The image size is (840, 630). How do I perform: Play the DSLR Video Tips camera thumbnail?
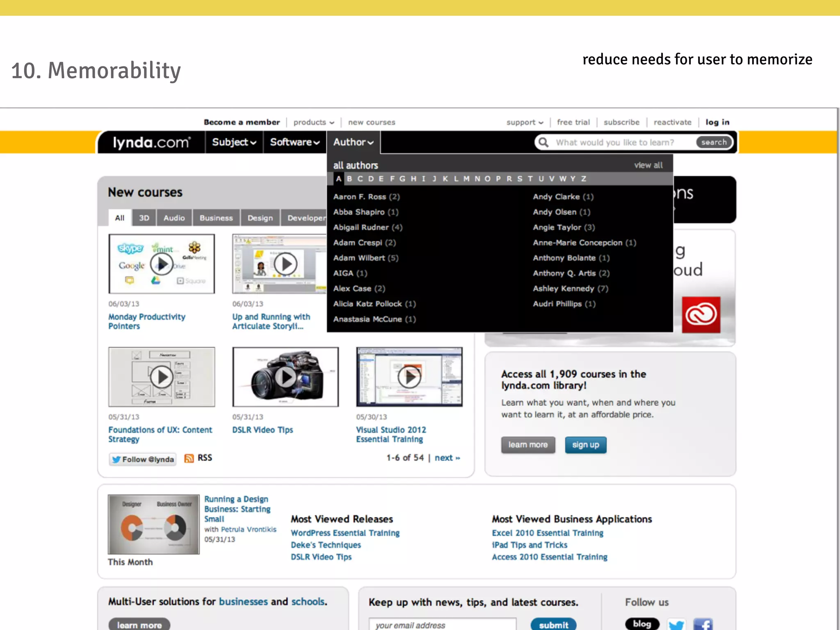point(285,377)
